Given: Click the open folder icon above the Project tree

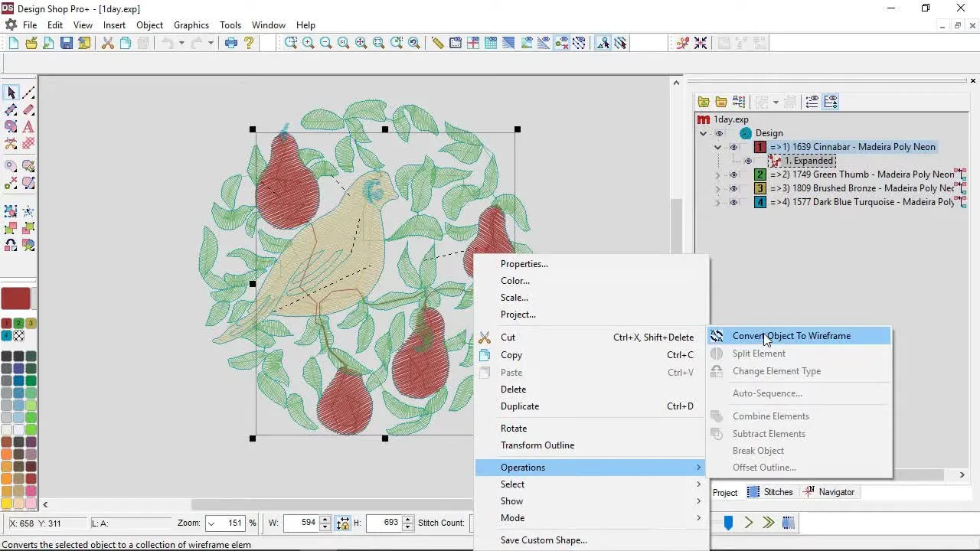Looking at the screenshot, I should point(721,101).
